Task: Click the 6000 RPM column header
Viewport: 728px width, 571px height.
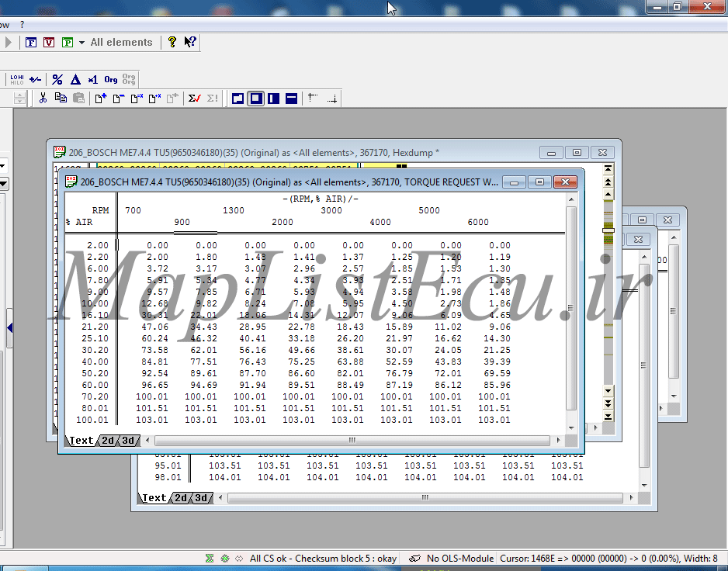Action: [x=478, y=222]
